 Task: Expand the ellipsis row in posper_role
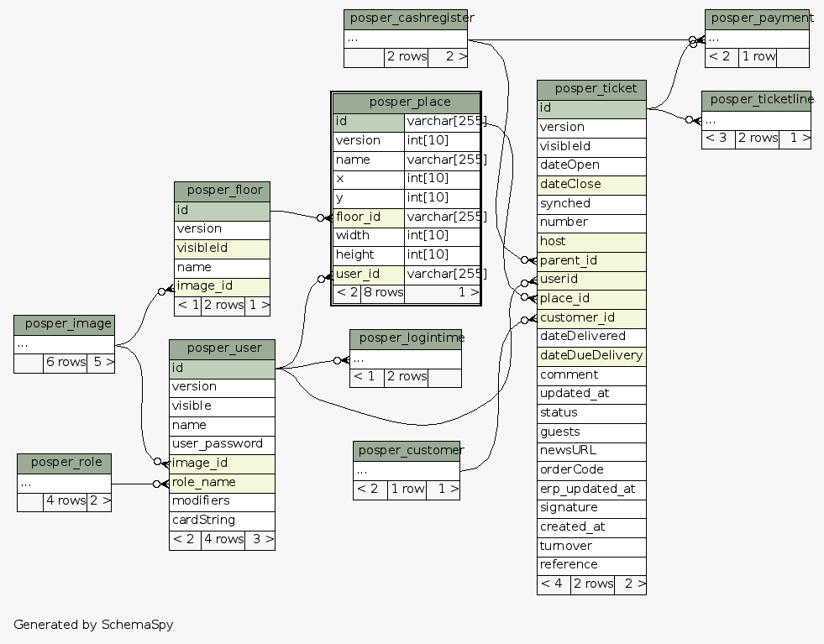coord(64,483)
